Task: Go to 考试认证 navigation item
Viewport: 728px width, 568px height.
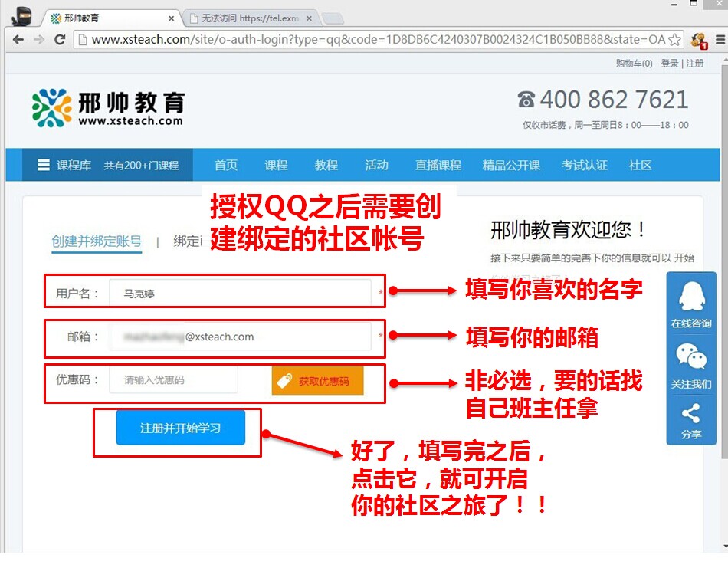Action: tap(584, 165)
